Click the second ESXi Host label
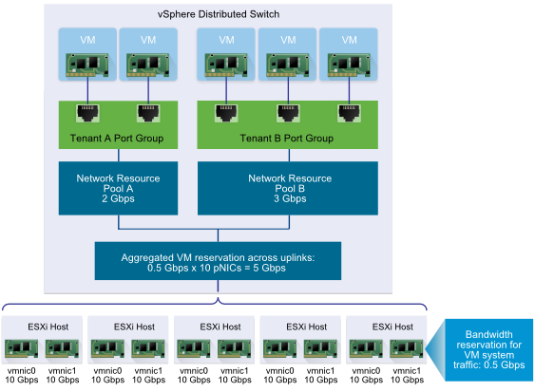Image resolution: width=535 pixels, height=392 pixels. pyautogui.click(x=134, y=327)
